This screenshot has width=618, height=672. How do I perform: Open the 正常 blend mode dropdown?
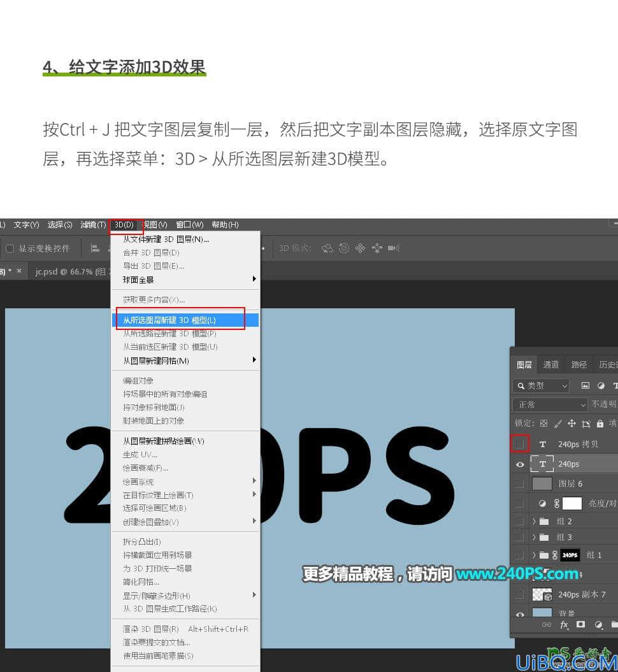550,404
